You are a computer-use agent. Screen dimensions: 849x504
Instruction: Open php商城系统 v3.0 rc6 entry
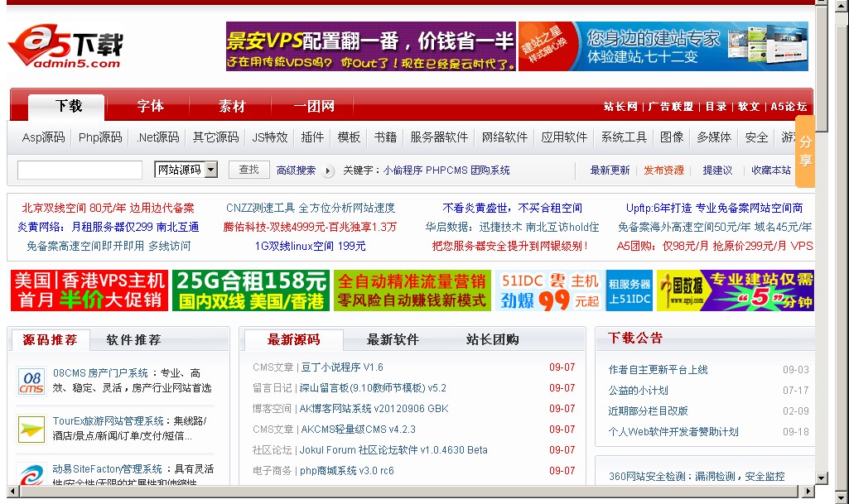(346, 470)
